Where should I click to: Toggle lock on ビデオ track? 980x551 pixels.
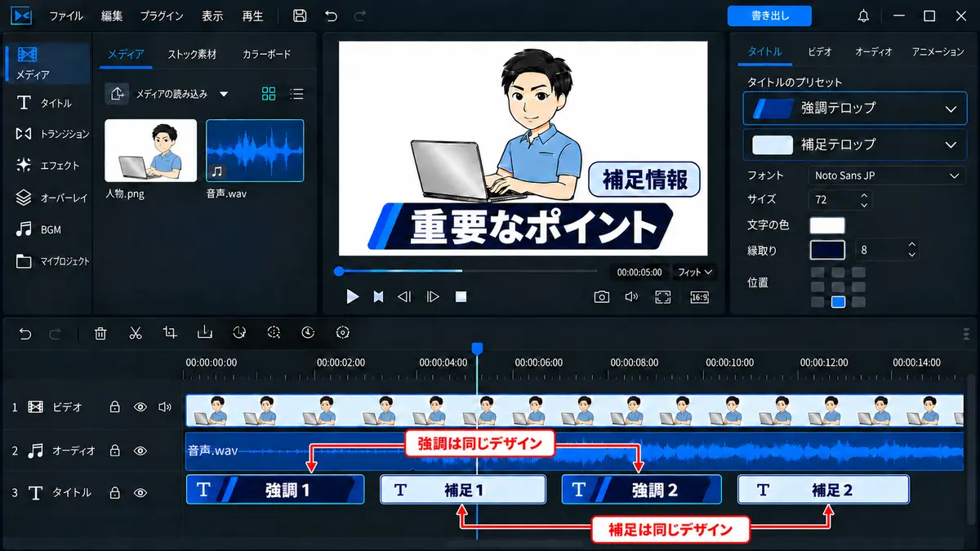tap(115, 407)
